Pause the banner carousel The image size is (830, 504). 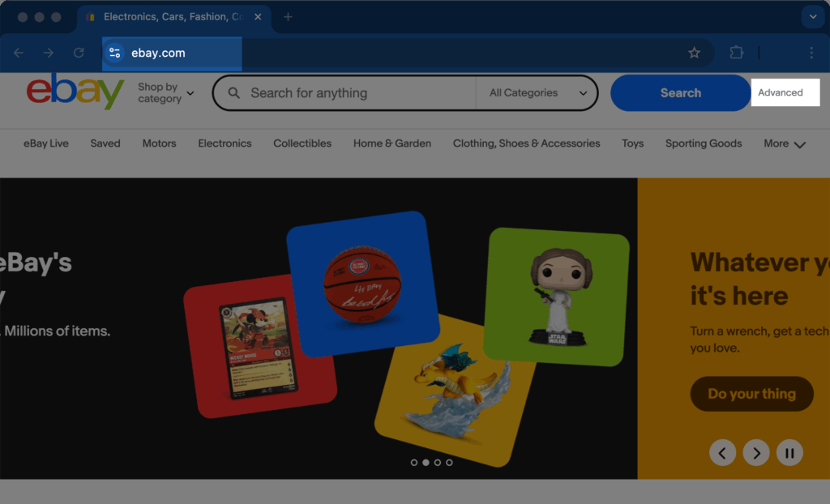(x=789, y=452)
